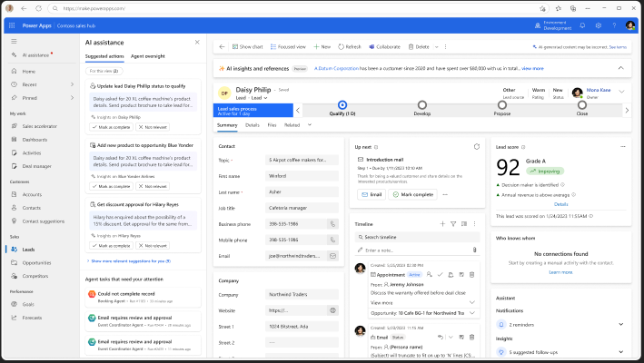Select the Qualify stage circle
Viewport: 644px width, 363px height.
pos(342,105)
